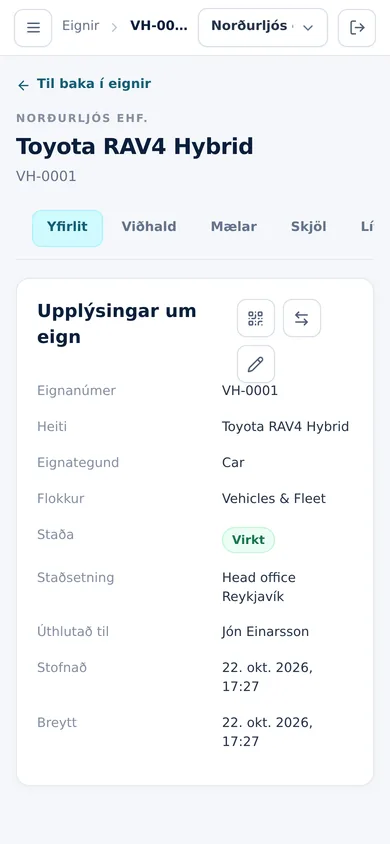This screenshot has height=844, width=390.
Task: Click the Breytt date value
Action: [x=268, y=732]
